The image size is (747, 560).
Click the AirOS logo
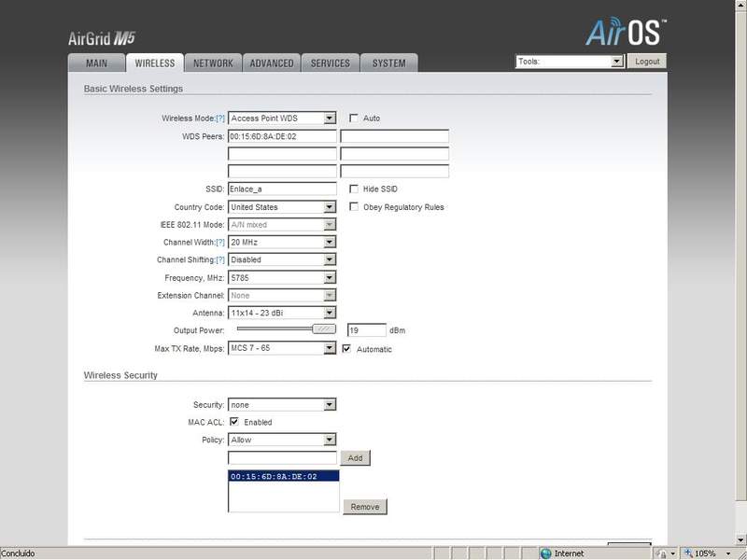pos(626,32)
